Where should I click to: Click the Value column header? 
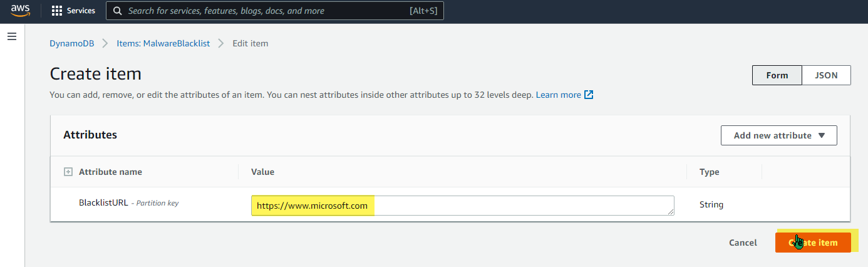click(262, 172)
